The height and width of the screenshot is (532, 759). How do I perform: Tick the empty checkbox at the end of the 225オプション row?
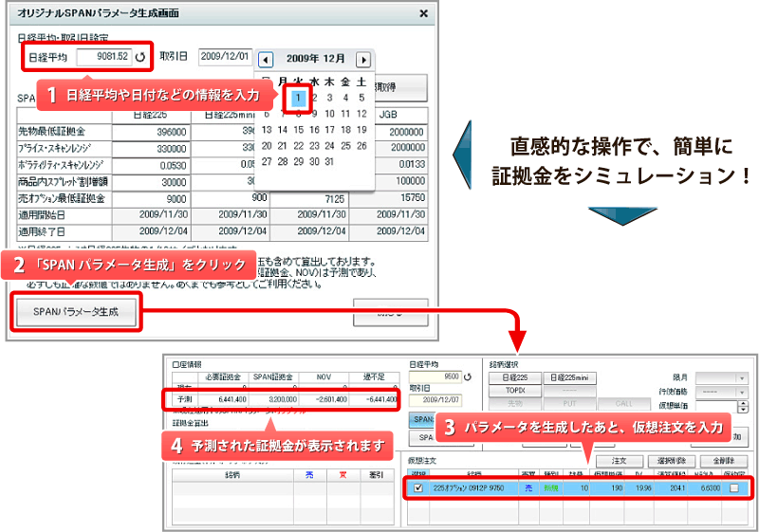(733, 488)
